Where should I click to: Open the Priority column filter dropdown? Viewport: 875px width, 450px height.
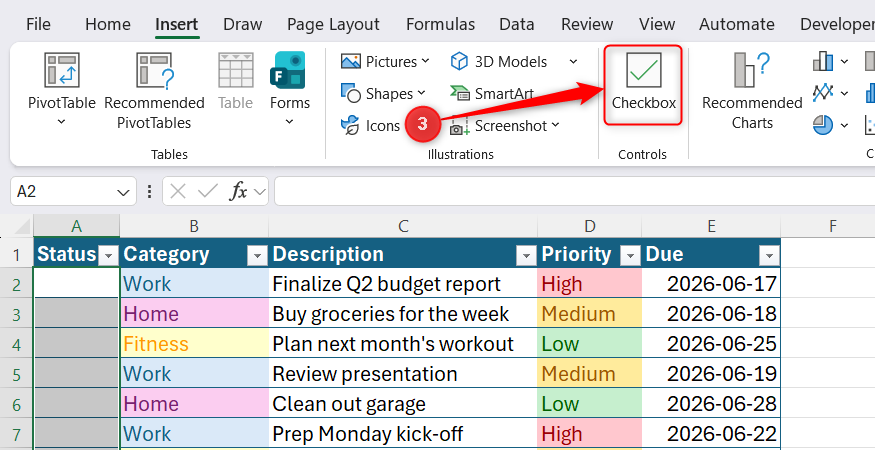tap(630, 256)
